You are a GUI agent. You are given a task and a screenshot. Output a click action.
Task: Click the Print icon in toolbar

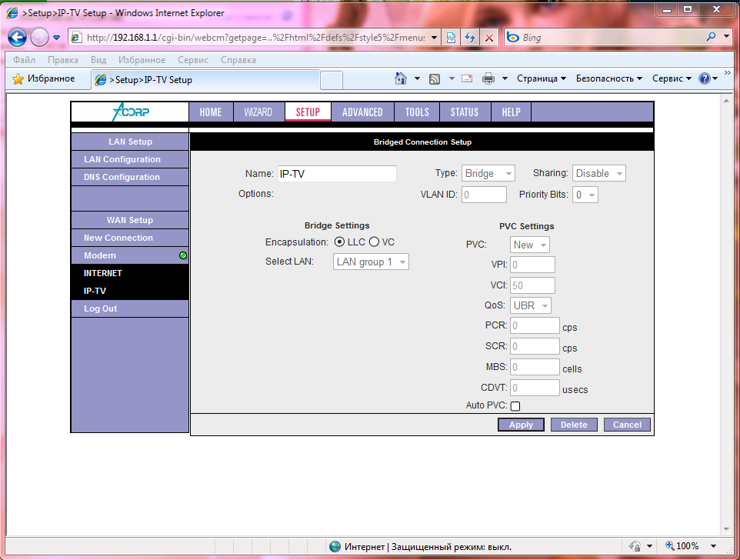coord(488,78)
